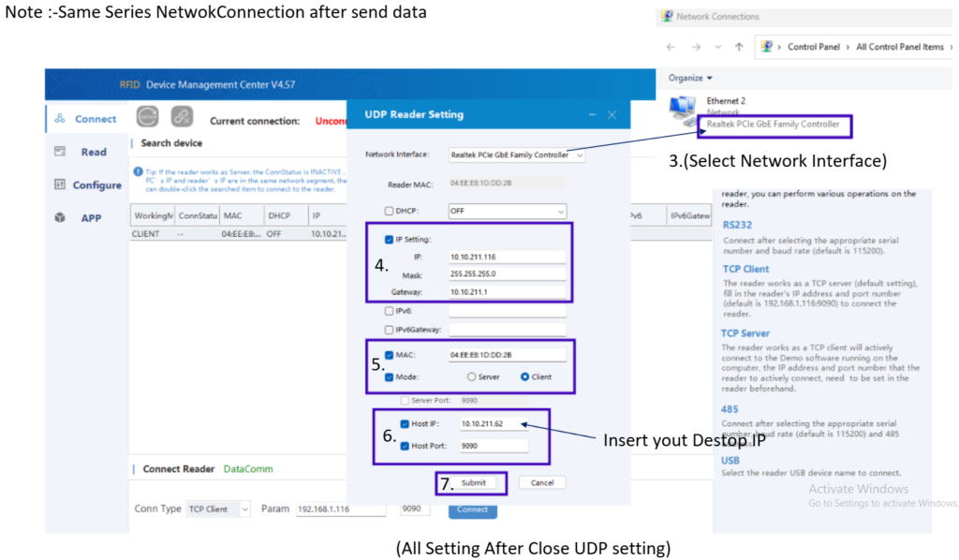Open the Conn Type TCP Client dropdown
The image size is (959, 560).
click(218, 508)
